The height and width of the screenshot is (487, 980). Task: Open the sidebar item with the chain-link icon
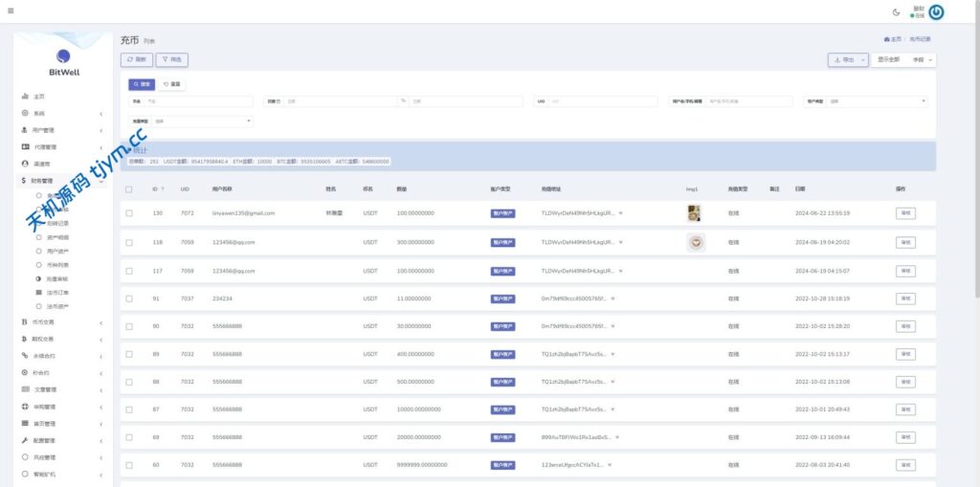[x=44, y=355]
